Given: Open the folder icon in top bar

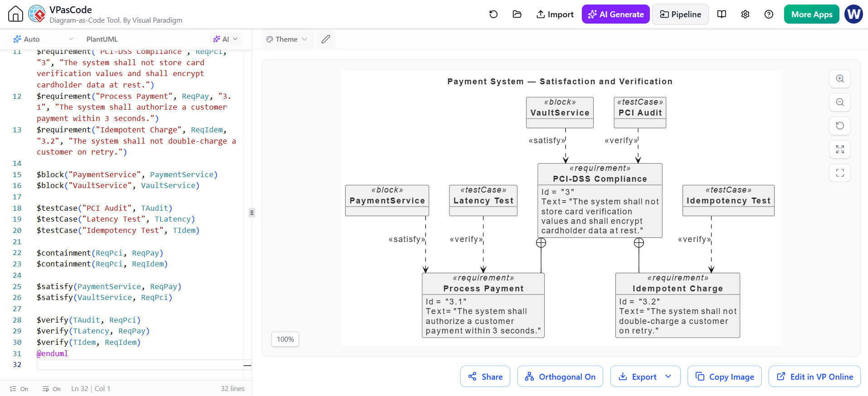Looking at the screenshot, I should 517,14.
